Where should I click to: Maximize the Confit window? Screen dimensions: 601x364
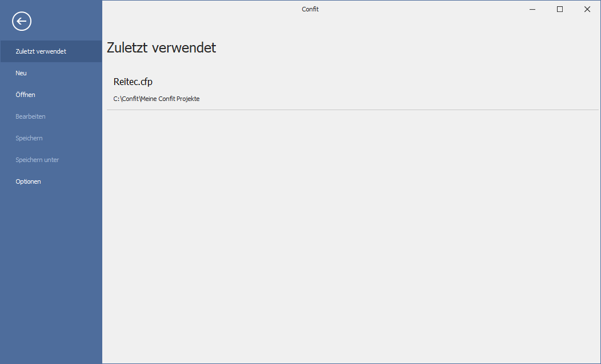(x=560, y=9)
